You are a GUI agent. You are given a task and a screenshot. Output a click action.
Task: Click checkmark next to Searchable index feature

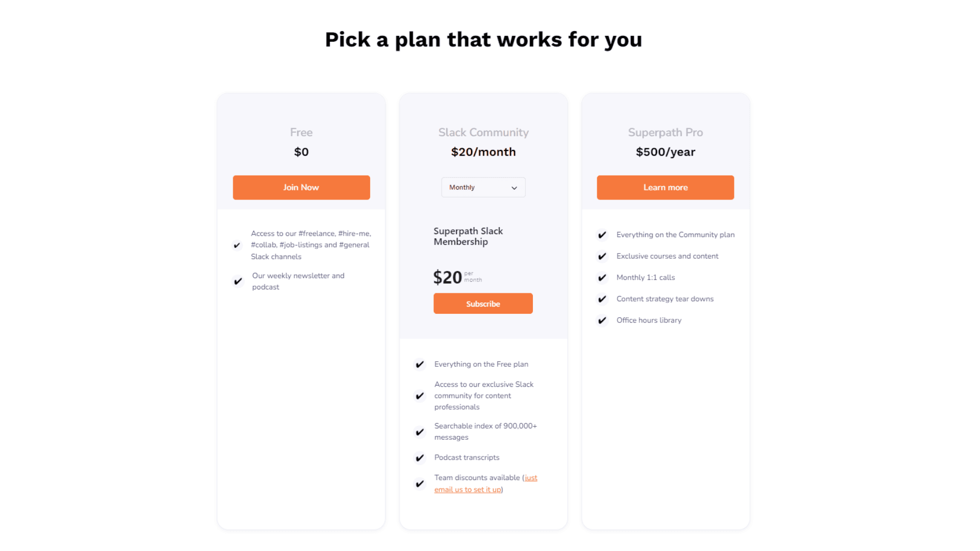click(x=420, y=432)
